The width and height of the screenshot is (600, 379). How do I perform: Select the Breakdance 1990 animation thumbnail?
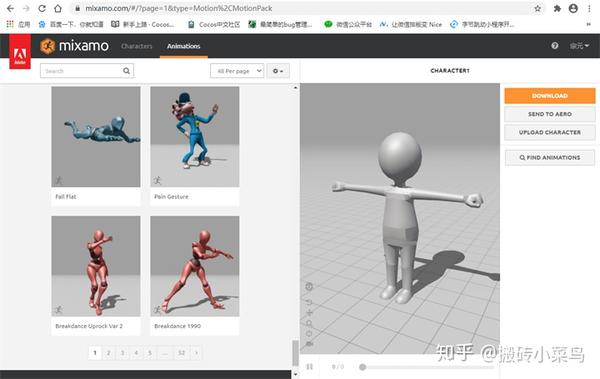pos(195,266)
